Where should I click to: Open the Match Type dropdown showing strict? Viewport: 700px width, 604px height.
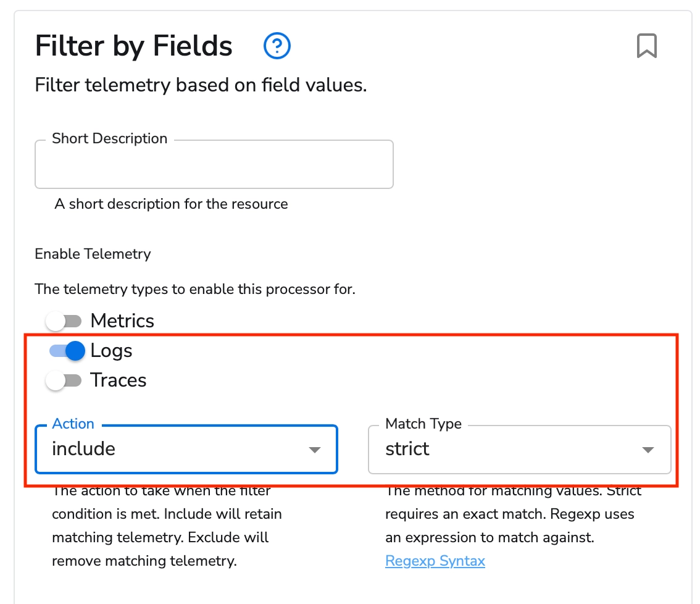pyautogui.click(x=506, y=449)
